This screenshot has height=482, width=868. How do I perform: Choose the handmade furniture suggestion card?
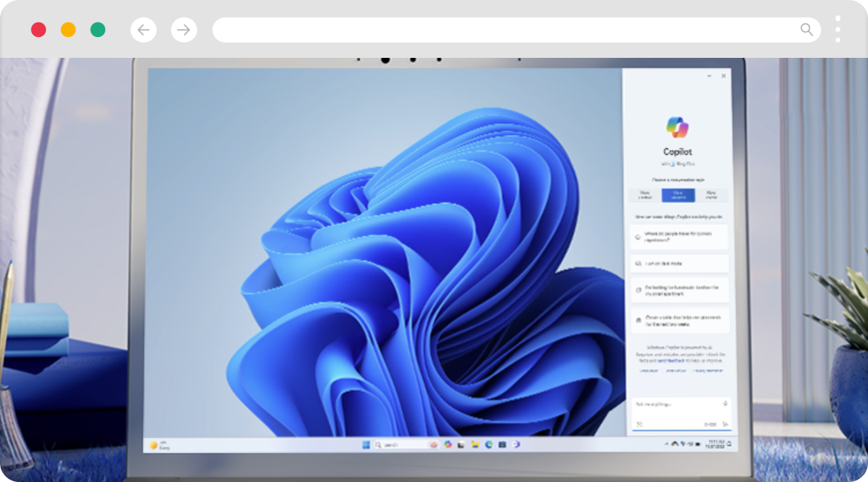679,291
